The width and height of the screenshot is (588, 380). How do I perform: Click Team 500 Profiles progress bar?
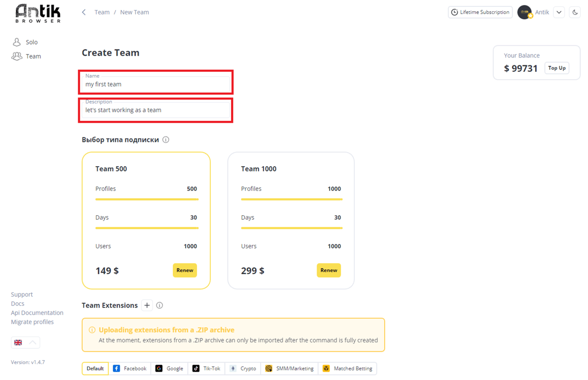(147, 199)
